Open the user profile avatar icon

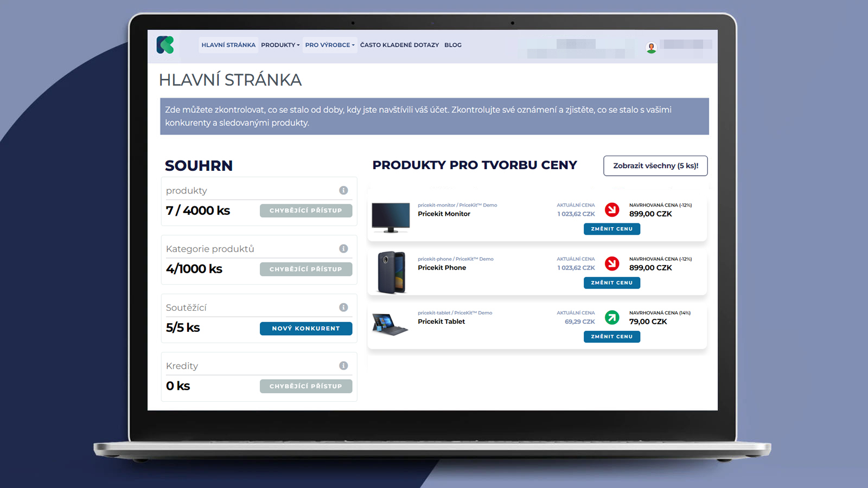[651, 47]
